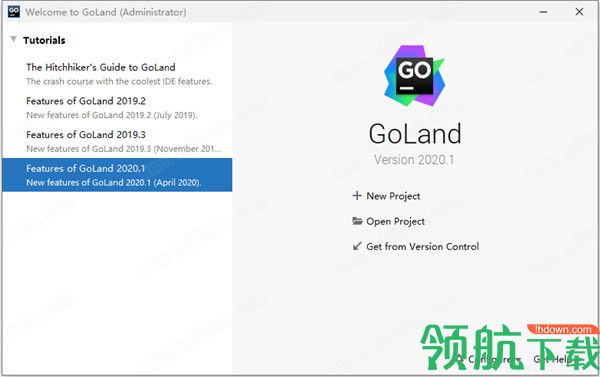
Task: Open The Hitchhiker's Guide to GoLand tutorial
Action: pos(117,74)
